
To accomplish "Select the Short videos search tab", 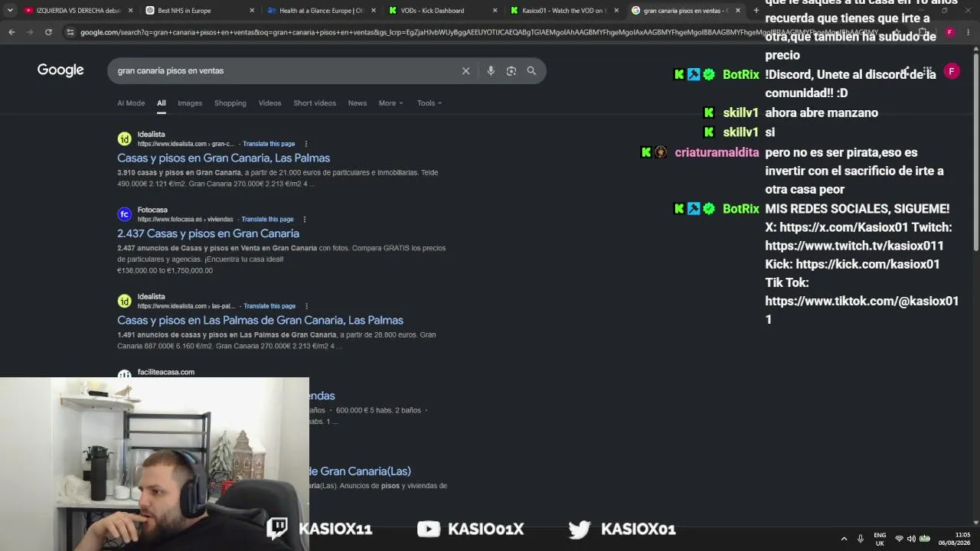I will click(315, 103).
